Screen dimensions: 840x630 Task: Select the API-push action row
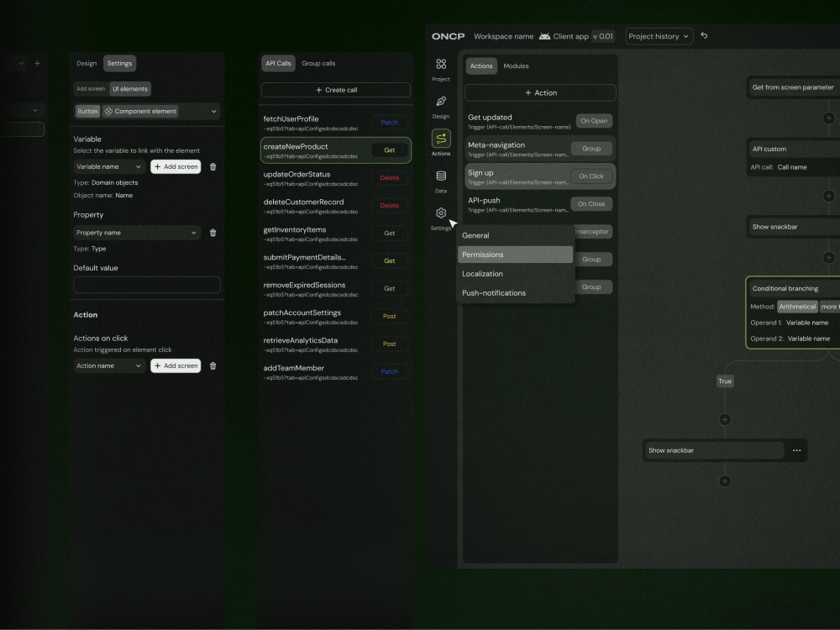[x=540, y=204]
